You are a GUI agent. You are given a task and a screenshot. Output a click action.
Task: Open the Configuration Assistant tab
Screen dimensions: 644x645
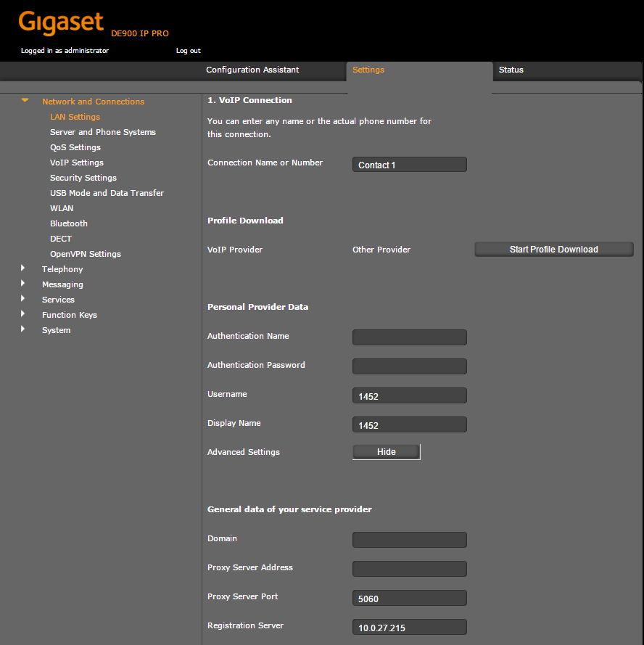pos(252,70)
